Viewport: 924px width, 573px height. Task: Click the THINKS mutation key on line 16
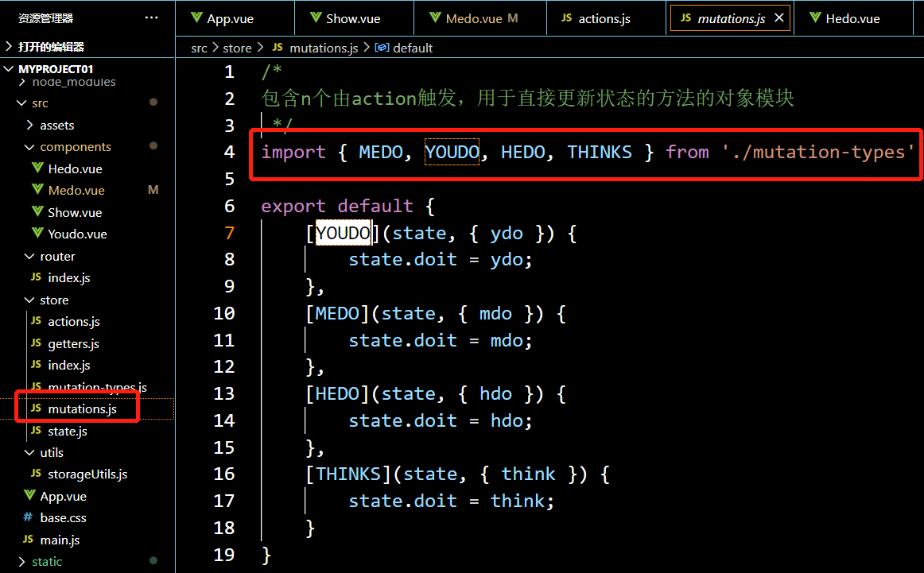pos(348,474)
